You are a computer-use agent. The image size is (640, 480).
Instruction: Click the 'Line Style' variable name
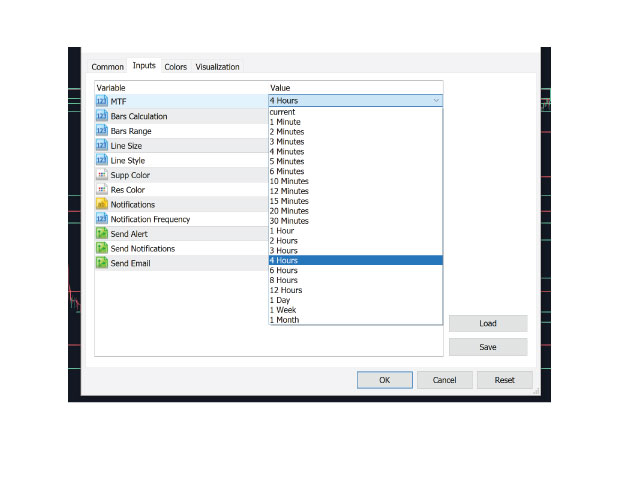128,160
